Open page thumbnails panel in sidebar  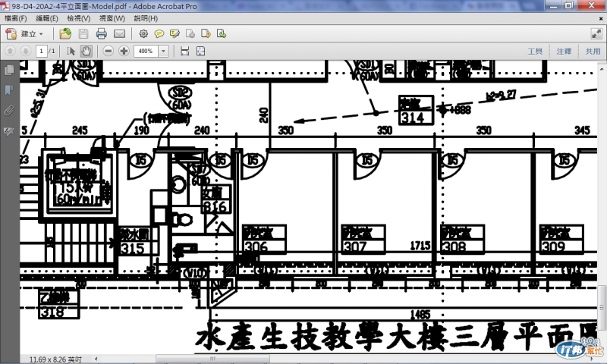click(9, 70)
